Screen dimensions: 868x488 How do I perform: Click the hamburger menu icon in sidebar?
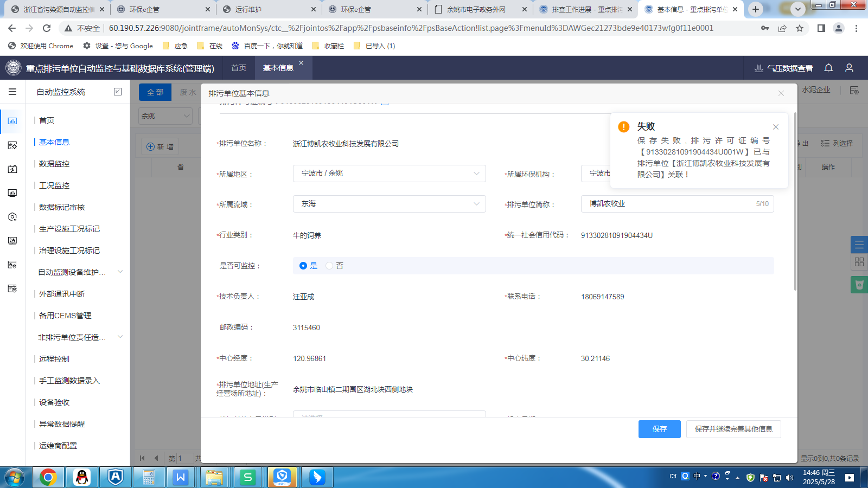tap(12, 92)
